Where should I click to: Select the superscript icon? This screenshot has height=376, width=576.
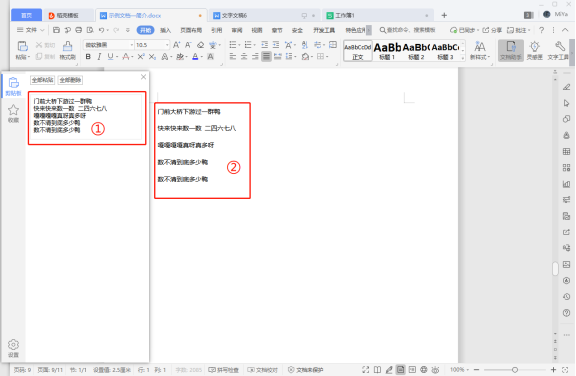(x=141, y=57)
